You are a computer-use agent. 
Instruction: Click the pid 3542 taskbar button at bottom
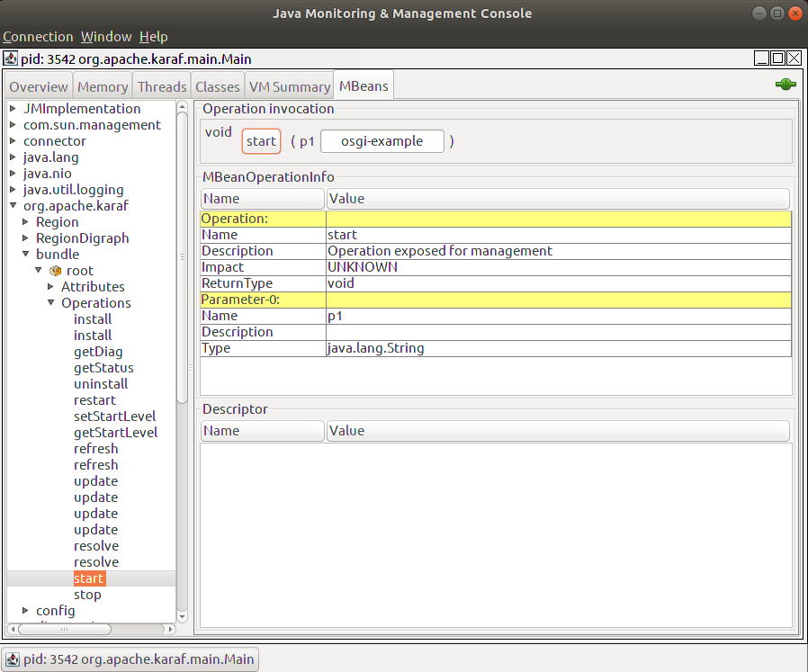(x=130, y=659)
